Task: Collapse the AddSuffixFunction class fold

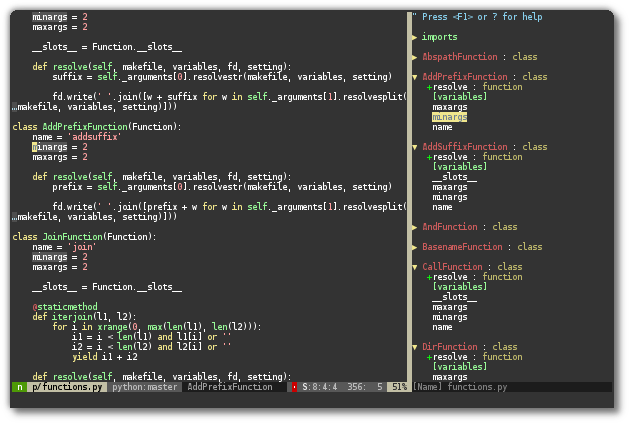Action: click(x=415, y=147)
